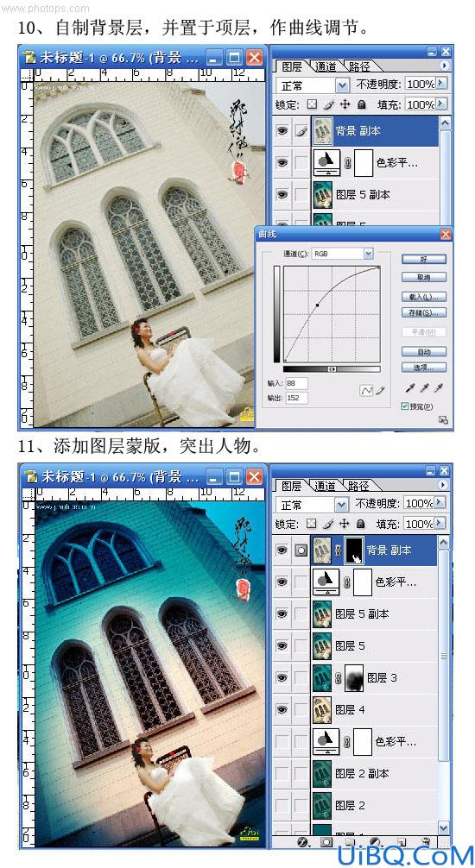Switch to 通道 tab in step 11 panel
475x868 pixels.
click(x=326, y=486)
